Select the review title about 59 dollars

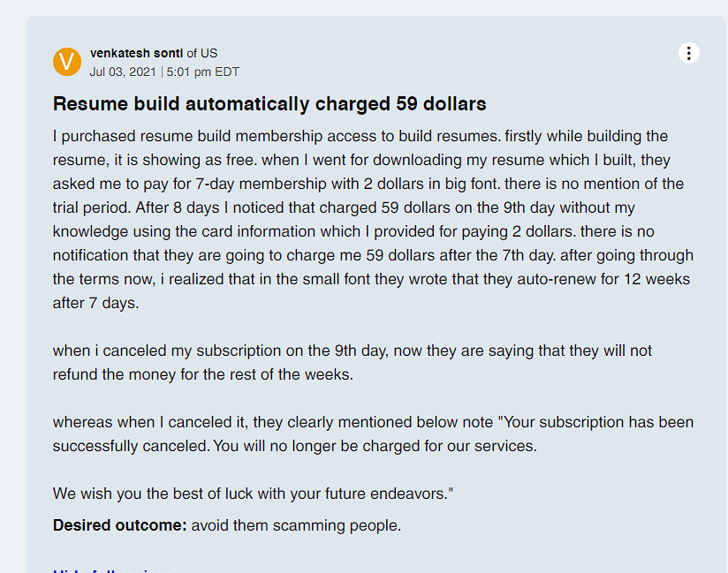click(x=269, y=104)
